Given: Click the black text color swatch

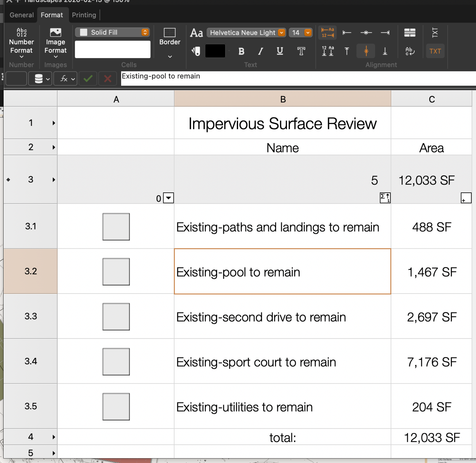Looking at the screenshot, I should [215, 51].
